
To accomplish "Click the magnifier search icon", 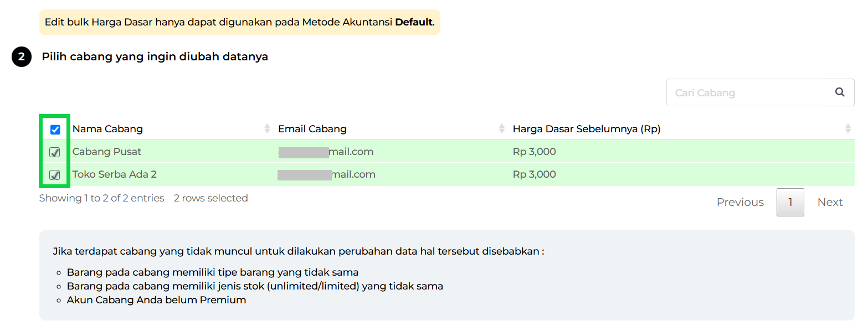I will point(840,92).
